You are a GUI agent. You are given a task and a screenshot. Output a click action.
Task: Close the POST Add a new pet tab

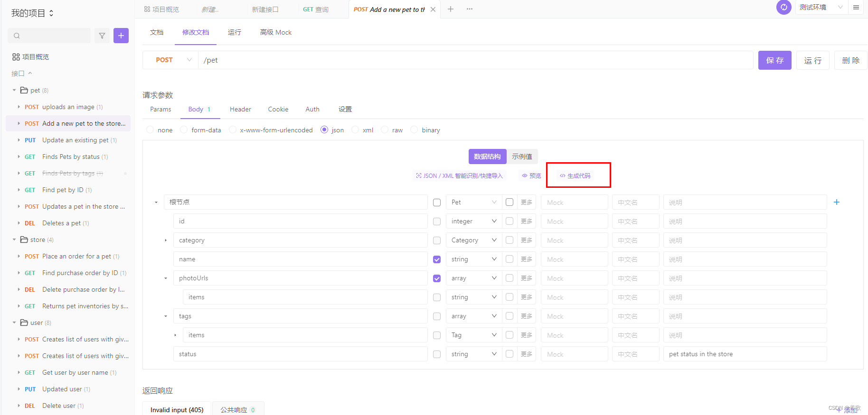click(x=433, y=9)
